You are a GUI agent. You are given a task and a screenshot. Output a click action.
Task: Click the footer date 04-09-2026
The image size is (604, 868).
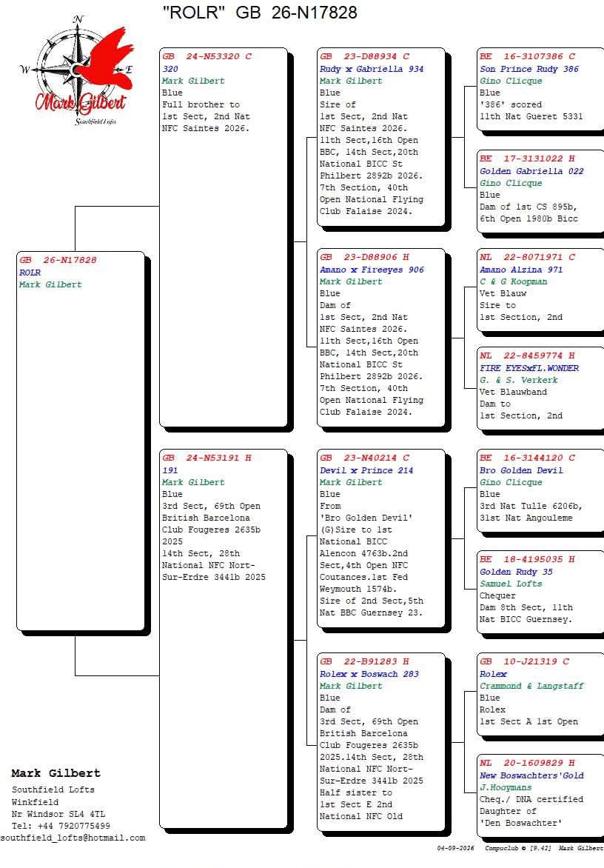pyautogui.click(x=456, y=848)
